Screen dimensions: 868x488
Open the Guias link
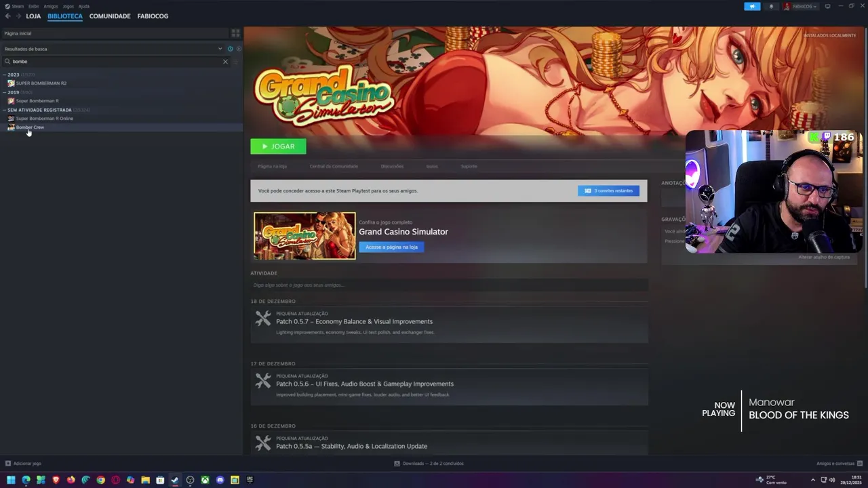click(432, 166)
